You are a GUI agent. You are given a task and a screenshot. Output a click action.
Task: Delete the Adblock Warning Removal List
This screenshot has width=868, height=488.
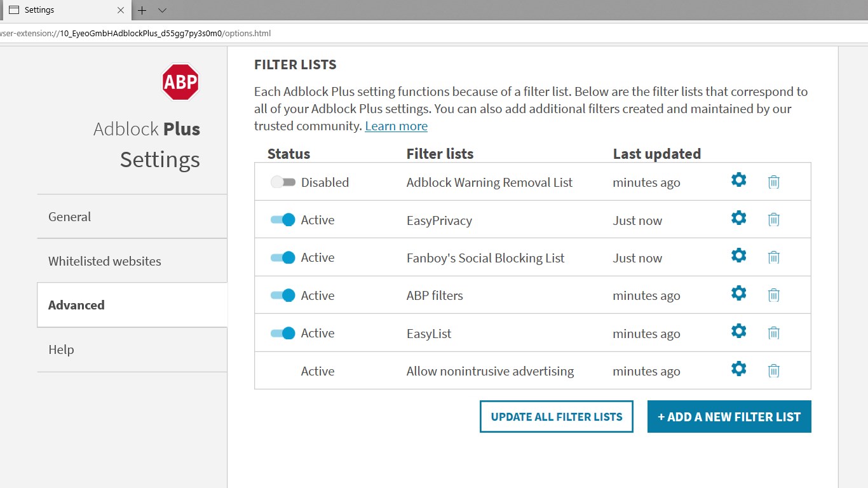[x=773, y=181]
